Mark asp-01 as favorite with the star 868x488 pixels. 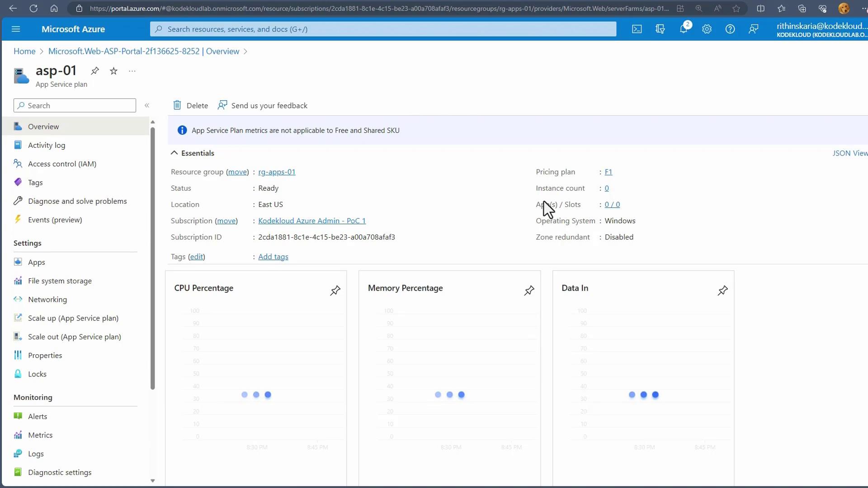coord(113,71)
